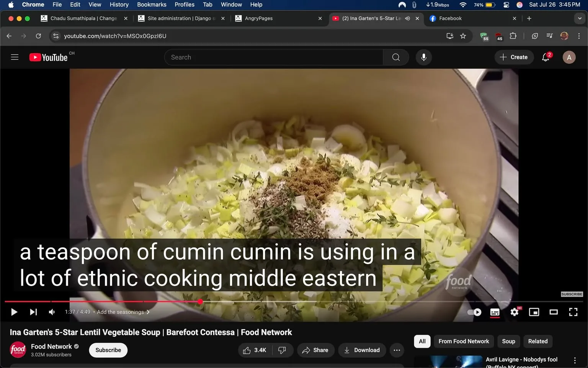This screenshot has width=588, height=368.
Task: Open the YouTube guide hamburger menu
Action: 15,57
